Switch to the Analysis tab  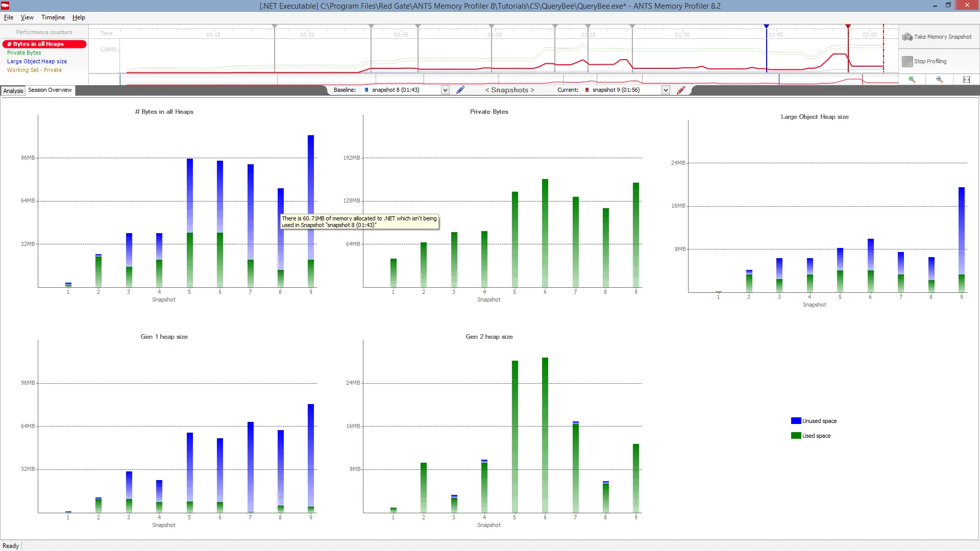tap(13, 90)
